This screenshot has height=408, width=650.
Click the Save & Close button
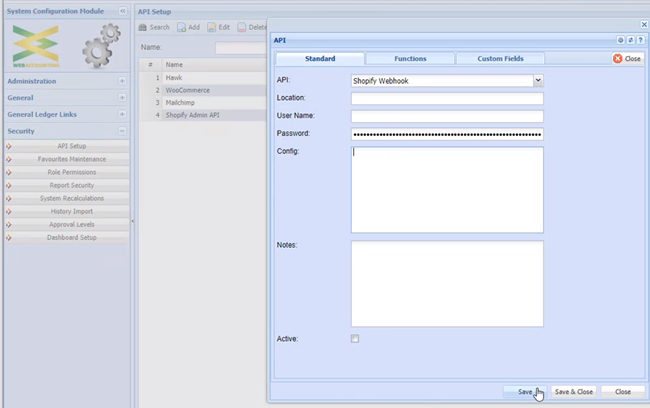pos(575,392)
